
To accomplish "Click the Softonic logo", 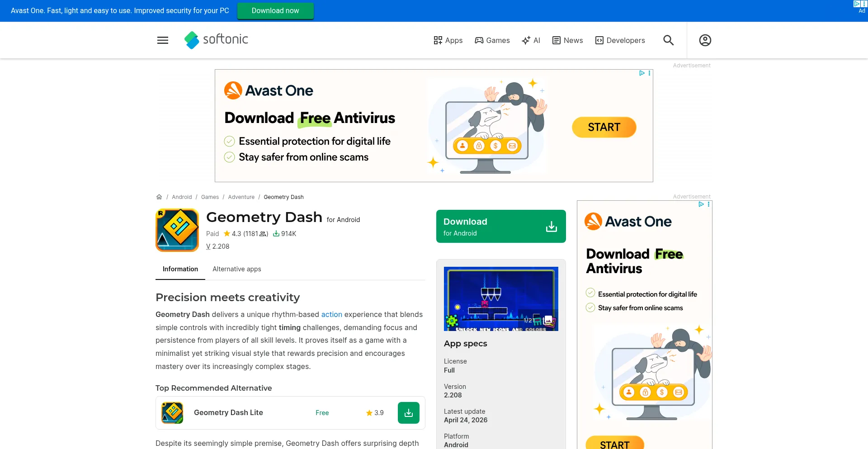I will (216, 40).
